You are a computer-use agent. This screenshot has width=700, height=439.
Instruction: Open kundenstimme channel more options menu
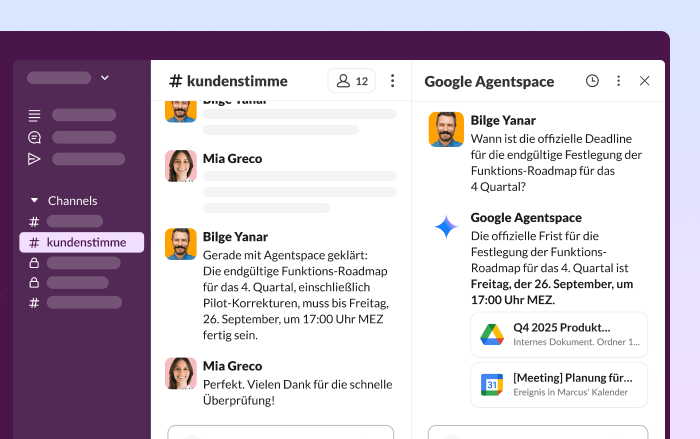point(392,81)
